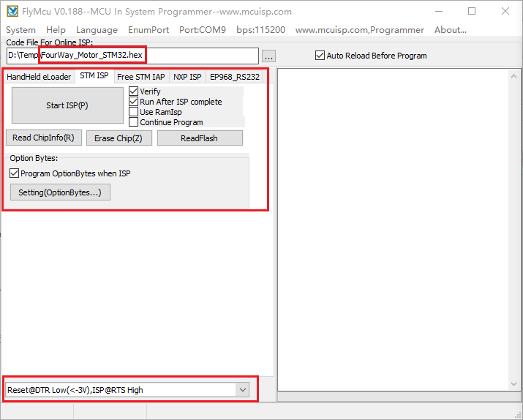Maximize the FlyMcu window

coord(472,12)
